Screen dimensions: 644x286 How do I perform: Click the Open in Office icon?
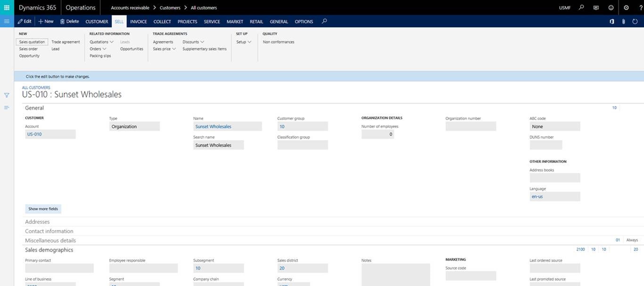pos(612,21)
